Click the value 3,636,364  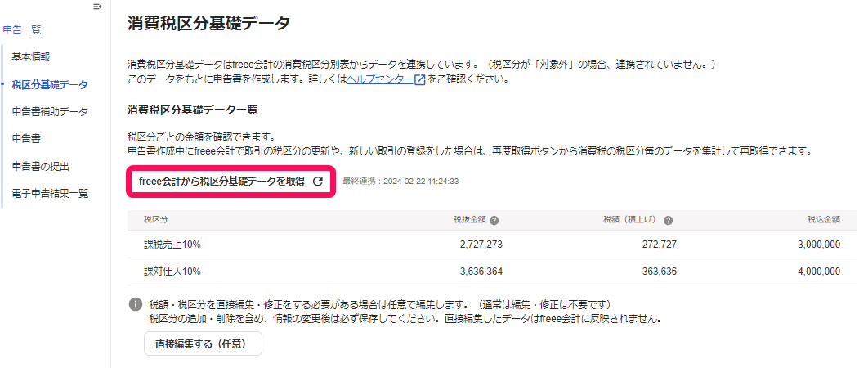(481, 272)
